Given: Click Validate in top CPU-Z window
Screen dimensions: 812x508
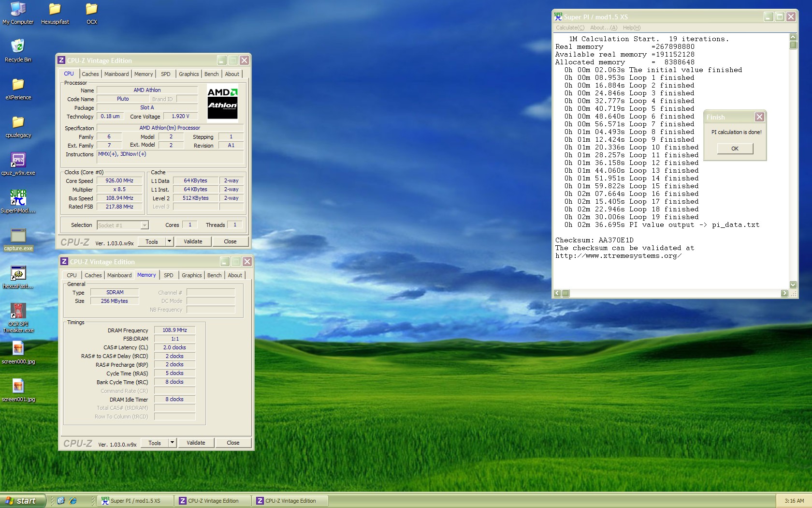Looking at the screenshot, I should point(193,241).
